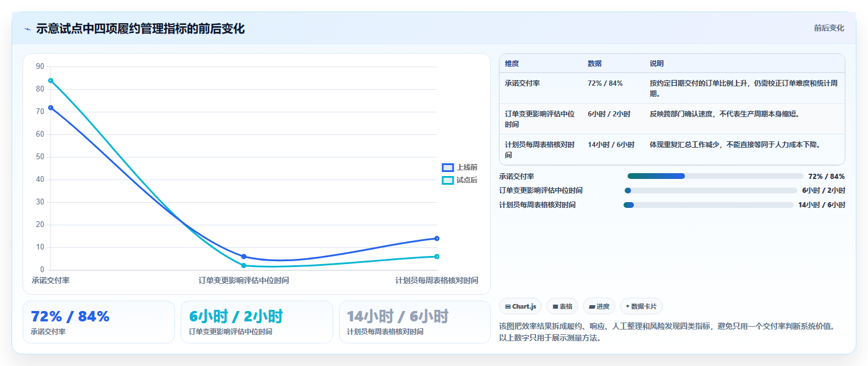Click the 订单变更影响评估中位时间 table cell
868x366 pixels.
pyautogui.click(x=539, y=119)
